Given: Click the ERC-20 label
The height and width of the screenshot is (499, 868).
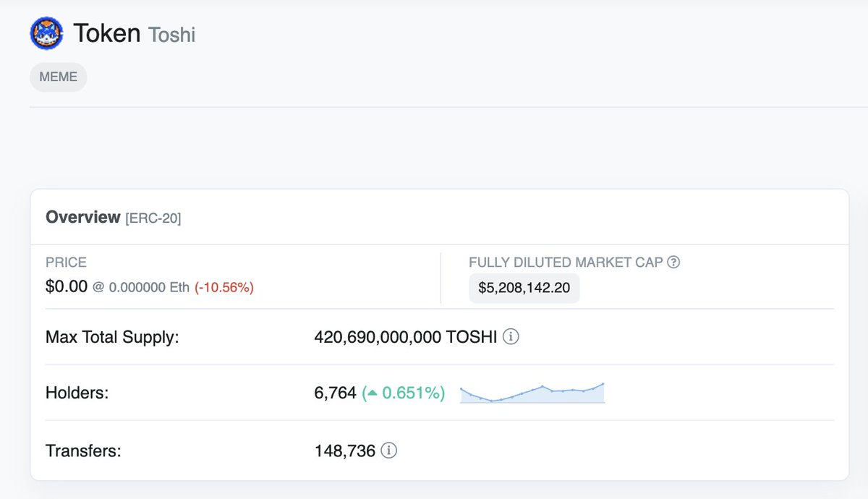Looking at the screenshot, I should (x=153, y=218).
